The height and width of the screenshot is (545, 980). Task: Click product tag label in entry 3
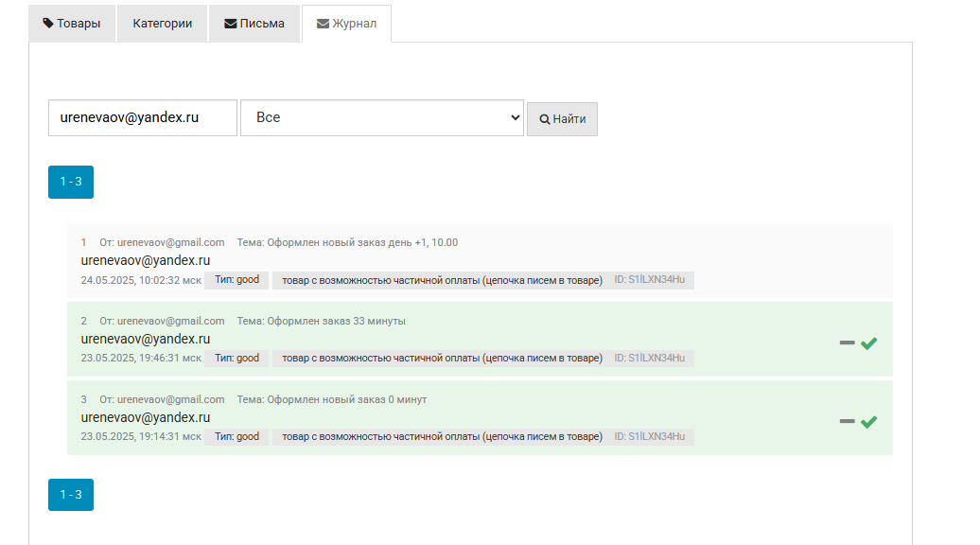[442, 437]
